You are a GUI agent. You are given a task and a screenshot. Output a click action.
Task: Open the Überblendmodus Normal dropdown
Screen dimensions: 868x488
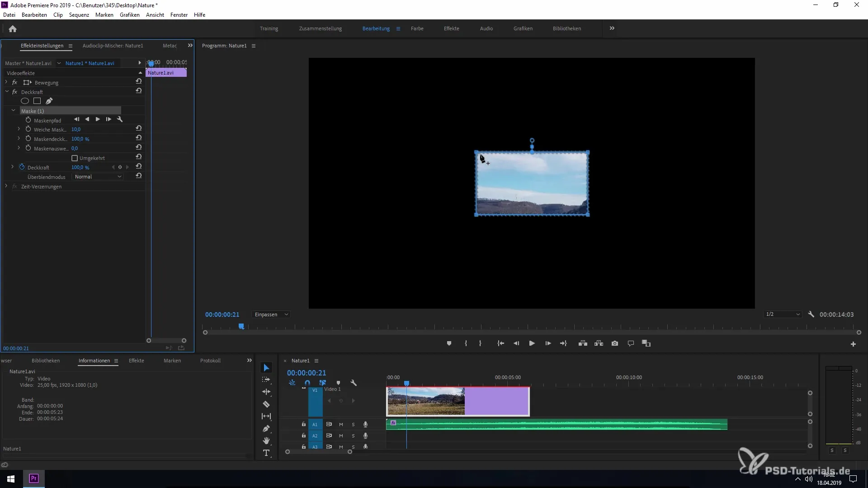tap(98, 177)
